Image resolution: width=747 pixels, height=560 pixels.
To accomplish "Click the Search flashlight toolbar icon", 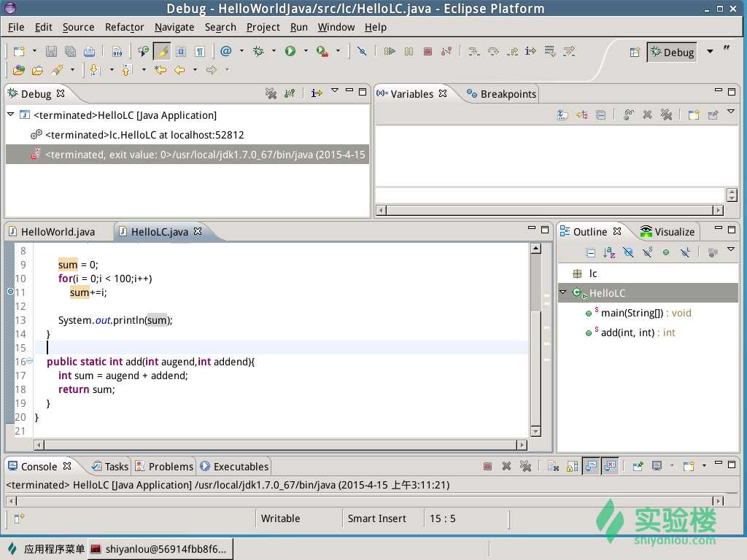I will tap(57, 70).
